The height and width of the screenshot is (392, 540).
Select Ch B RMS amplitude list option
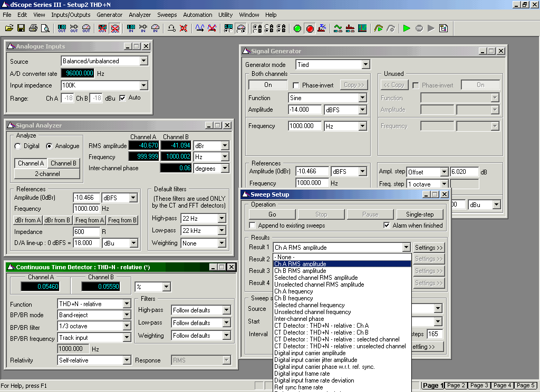tap(342, 271)
